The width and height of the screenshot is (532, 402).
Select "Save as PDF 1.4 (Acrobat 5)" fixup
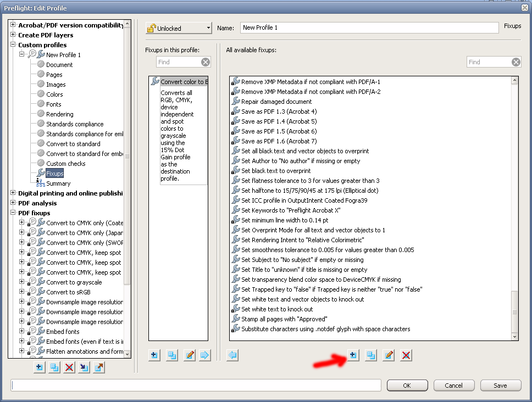[279, 121]
